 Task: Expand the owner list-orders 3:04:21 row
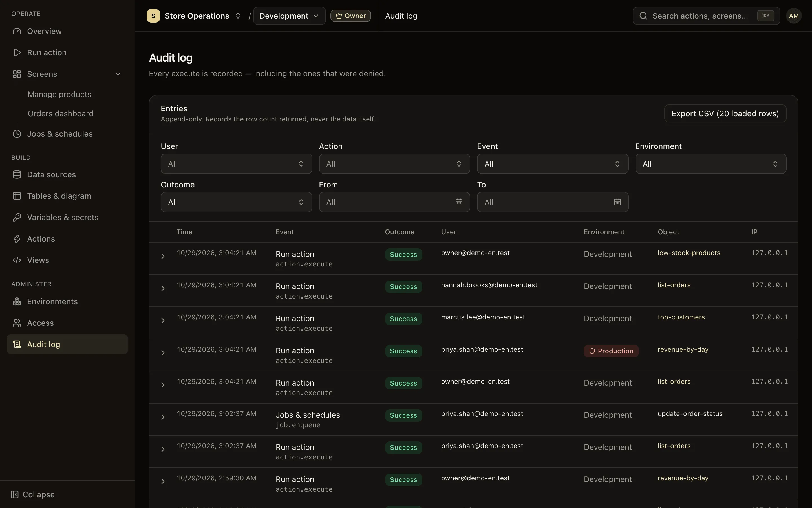(163, 385)
